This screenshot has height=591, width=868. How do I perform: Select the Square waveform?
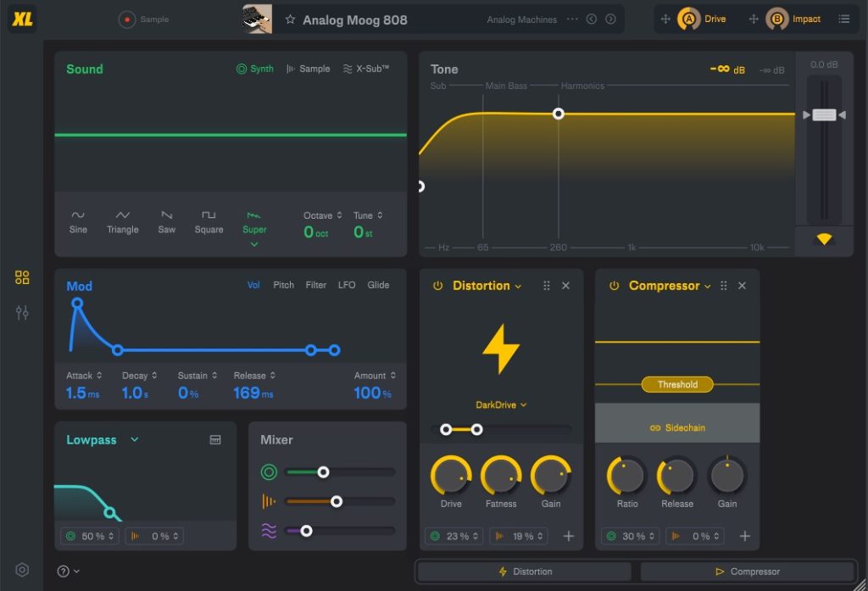click(209, 222)
